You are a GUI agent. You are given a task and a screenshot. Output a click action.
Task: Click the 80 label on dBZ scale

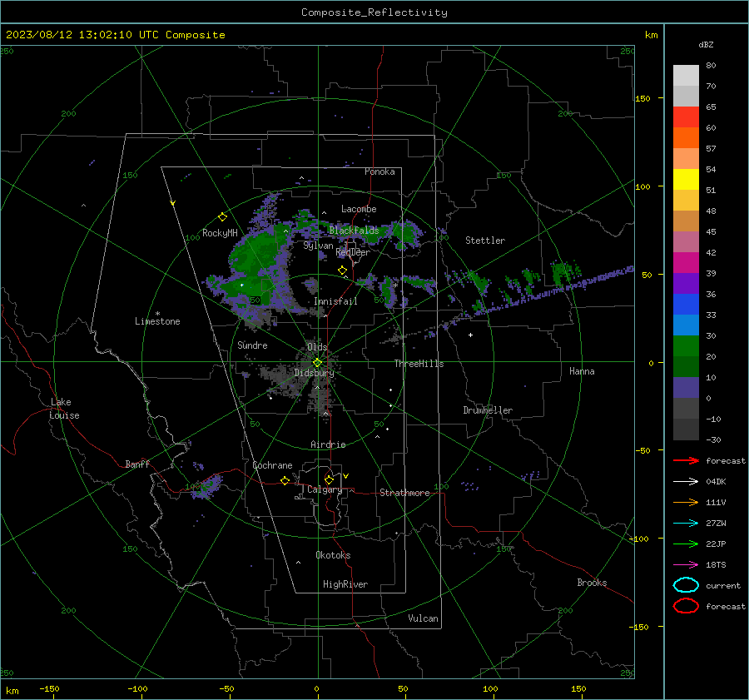pyautogui.click(x=711, y=66)
